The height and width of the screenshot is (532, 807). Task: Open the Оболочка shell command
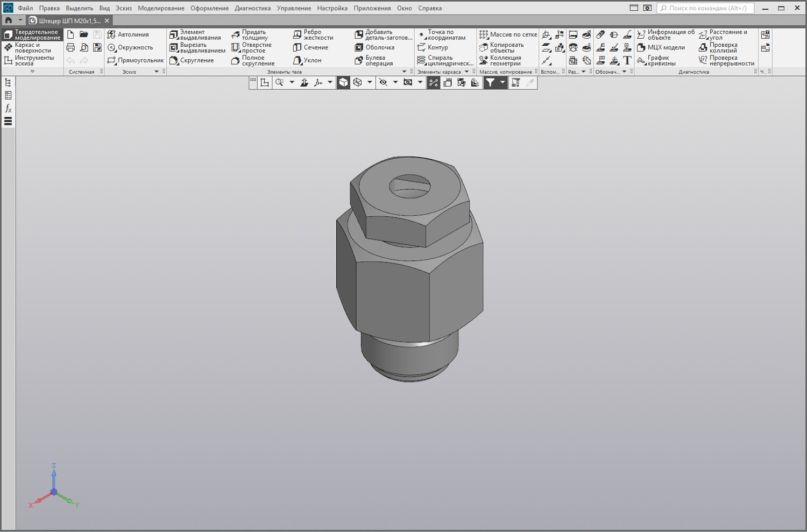tap(374, 47)
